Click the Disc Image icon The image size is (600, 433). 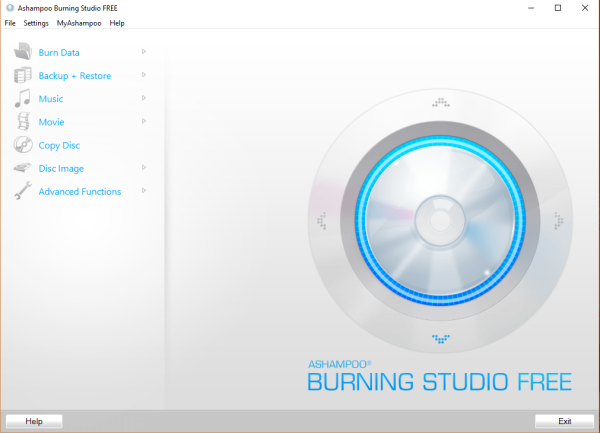(x=23, y=168)
